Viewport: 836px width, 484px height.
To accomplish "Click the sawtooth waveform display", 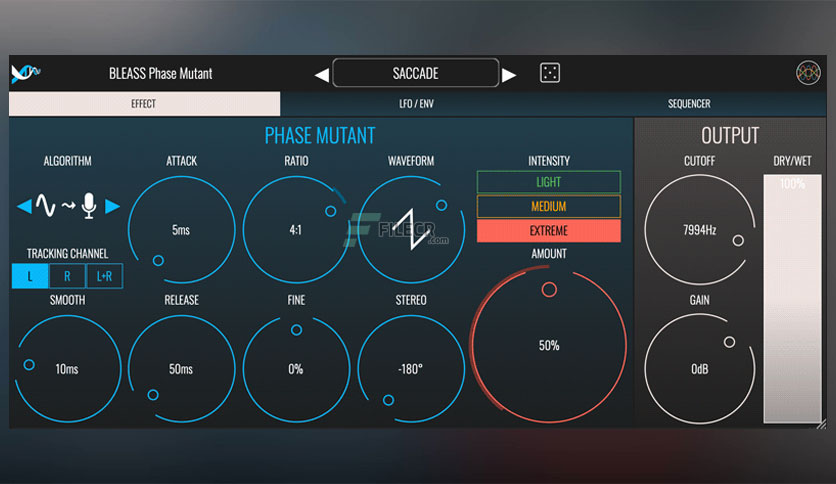I will (x=411, y=230).
